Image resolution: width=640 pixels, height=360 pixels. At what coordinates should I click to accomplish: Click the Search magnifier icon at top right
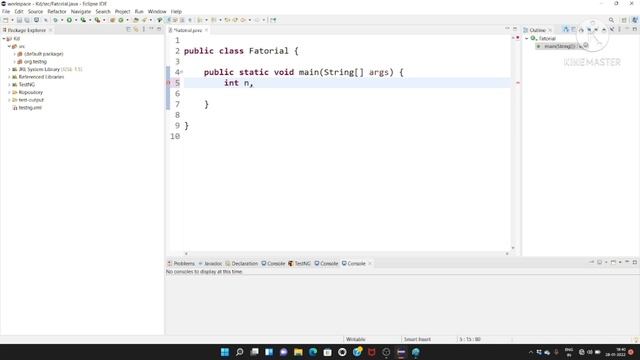click(611, 20)
